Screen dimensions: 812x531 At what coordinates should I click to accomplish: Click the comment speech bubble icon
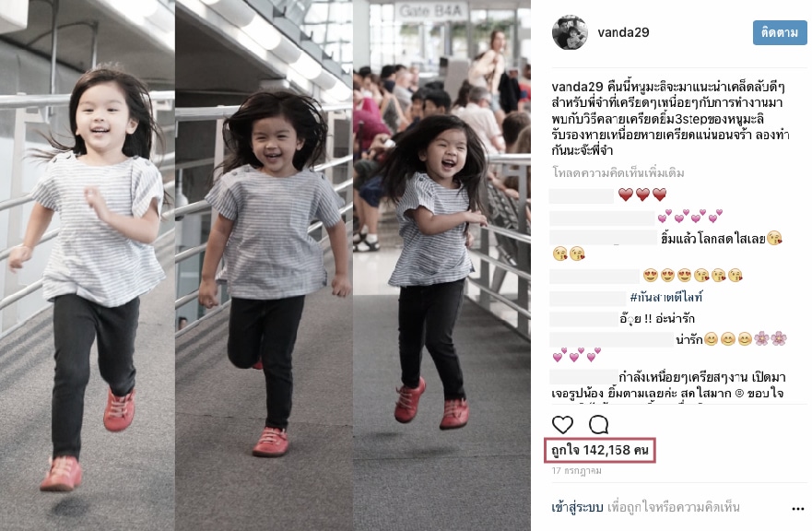pyautogui.click(x=598, y=425)
